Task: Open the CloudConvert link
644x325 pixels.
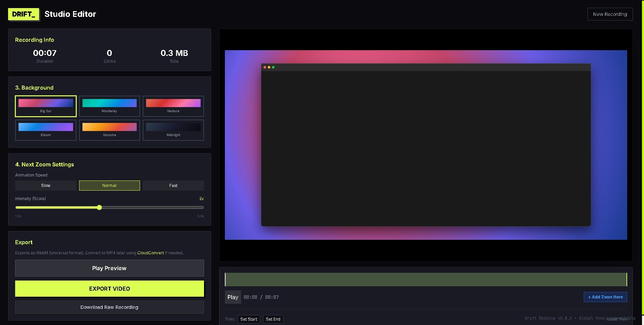Action: pos(150,253)
